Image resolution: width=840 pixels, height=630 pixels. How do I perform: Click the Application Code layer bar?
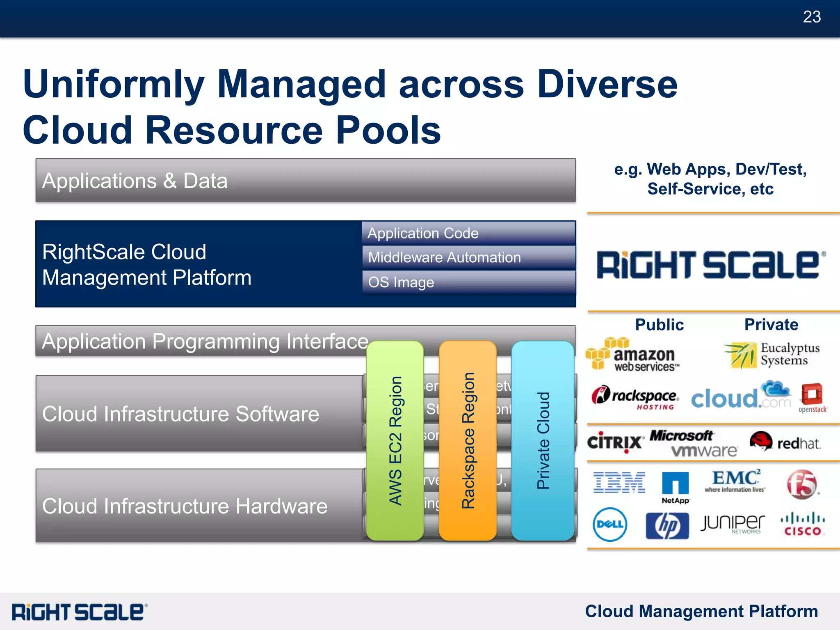coord(468,233)
